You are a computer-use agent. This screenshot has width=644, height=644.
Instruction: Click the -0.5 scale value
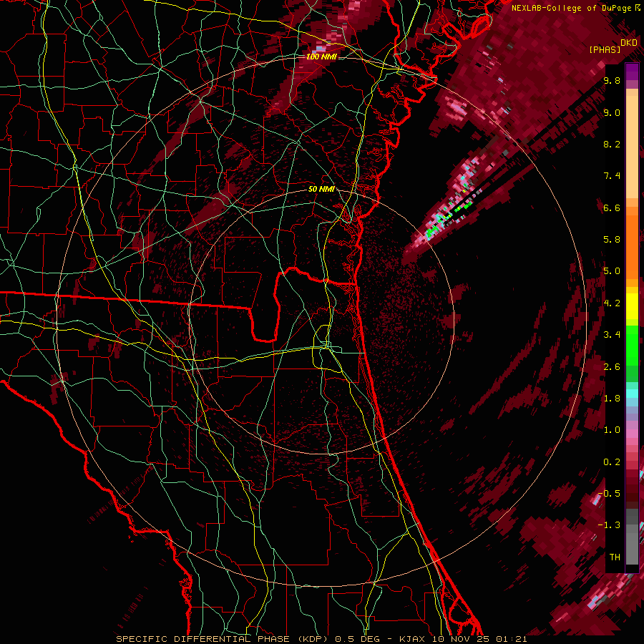click(x=610, y=494)
